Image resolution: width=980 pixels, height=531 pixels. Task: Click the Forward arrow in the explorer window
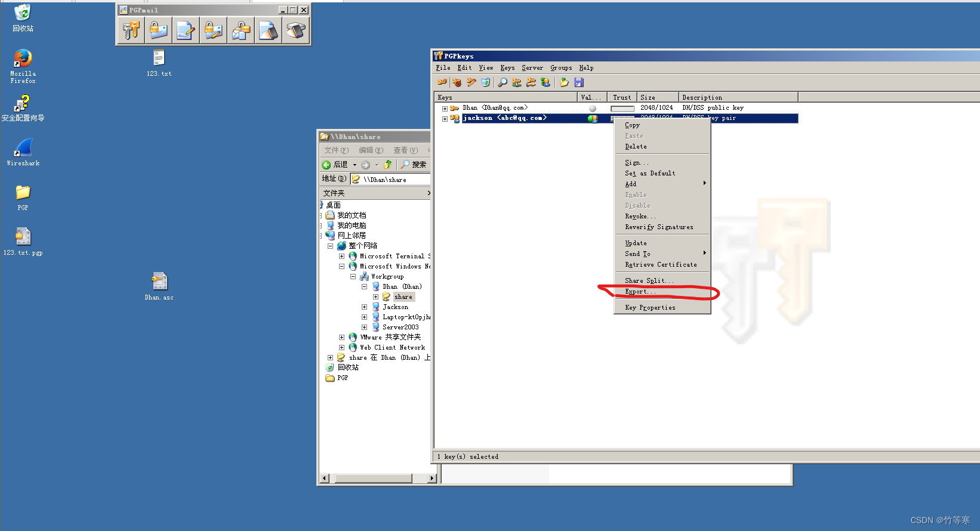(366, 165)
